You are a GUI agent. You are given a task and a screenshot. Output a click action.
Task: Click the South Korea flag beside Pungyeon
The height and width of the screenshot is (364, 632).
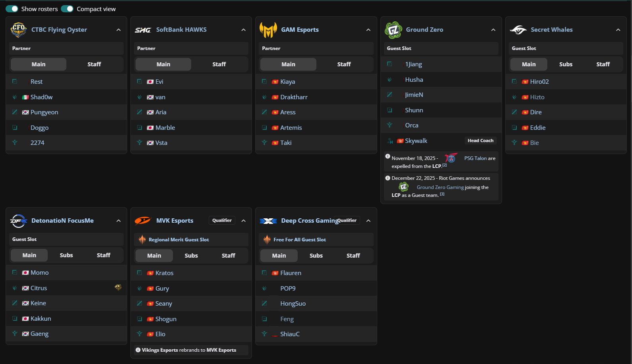(25, 112)
